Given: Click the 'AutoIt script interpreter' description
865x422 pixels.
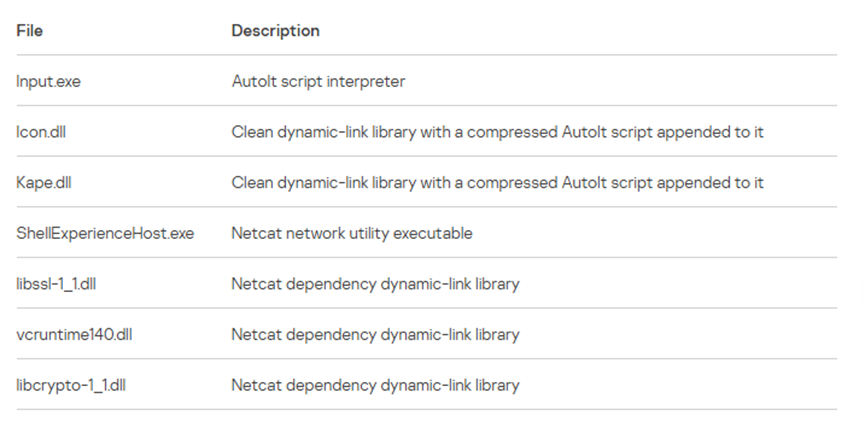Looking at the screenshot, I should [318, 82].
